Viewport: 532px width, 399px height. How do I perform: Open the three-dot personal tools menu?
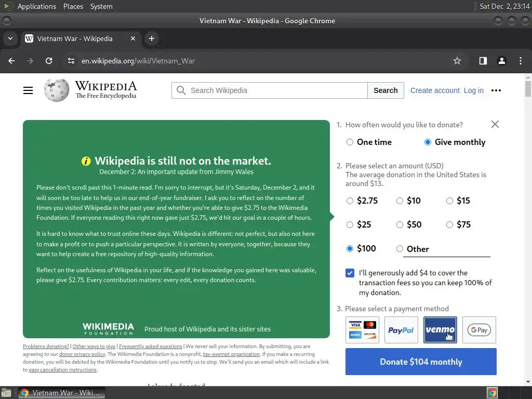click(x=496, y=90)
